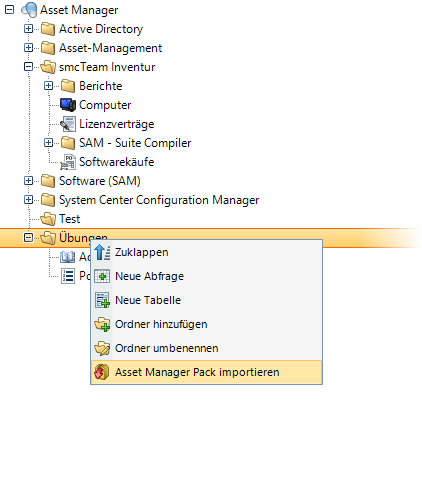Click the Berichte folder icon
The image size is (422, 487).
click(68, 86)
